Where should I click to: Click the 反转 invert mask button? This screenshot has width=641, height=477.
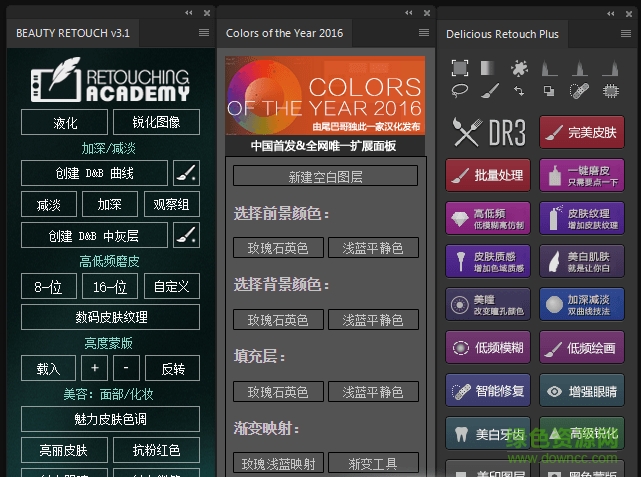coord(173,368)
